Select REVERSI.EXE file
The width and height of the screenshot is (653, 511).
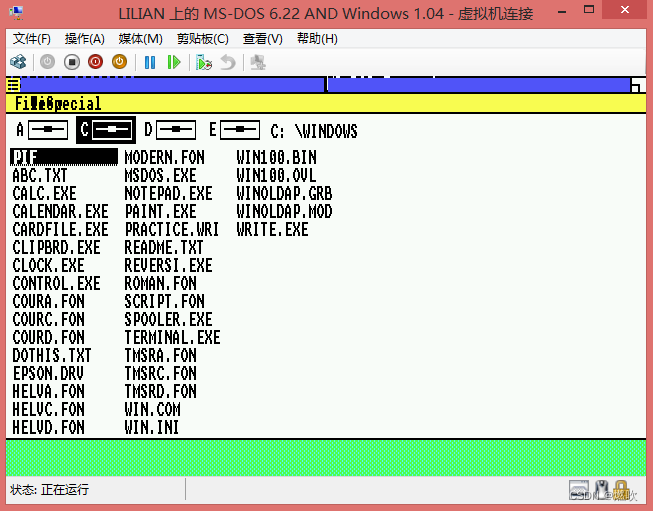point(168,265)
